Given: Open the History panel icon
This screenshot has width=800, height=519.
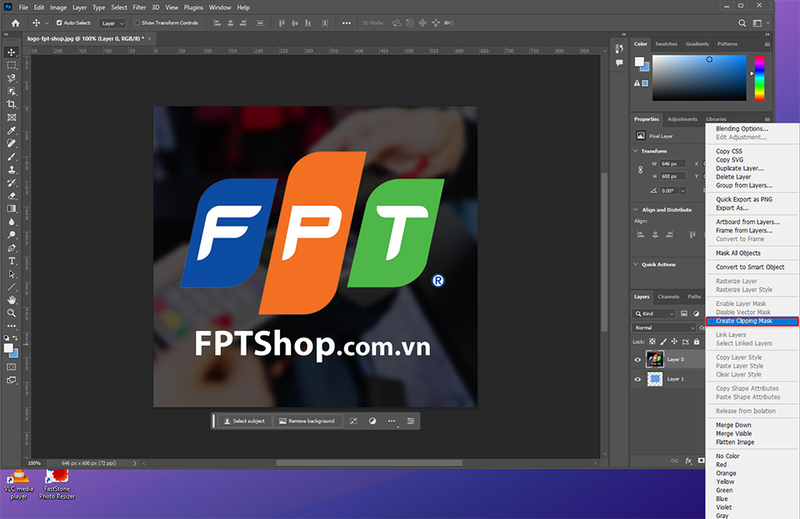Looking at the screenshot, I should click(619, 49).
